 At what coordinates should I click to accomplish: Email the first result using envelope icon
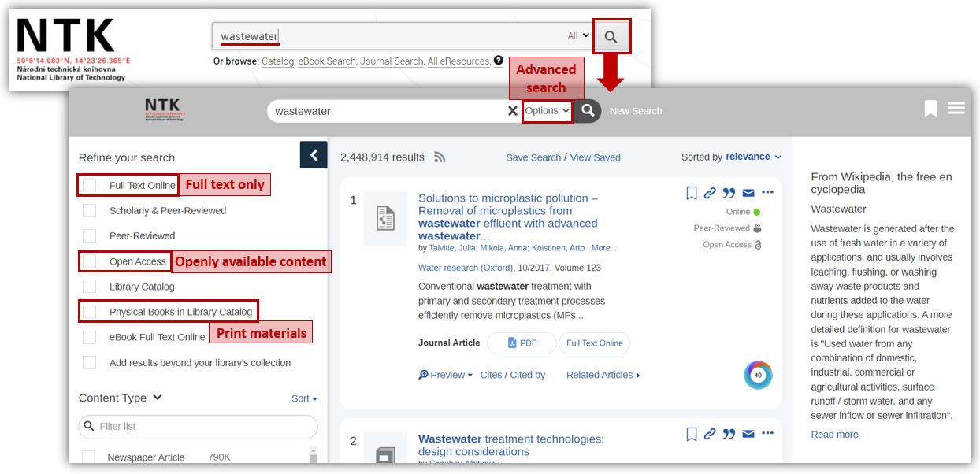(x=748, y=193)
